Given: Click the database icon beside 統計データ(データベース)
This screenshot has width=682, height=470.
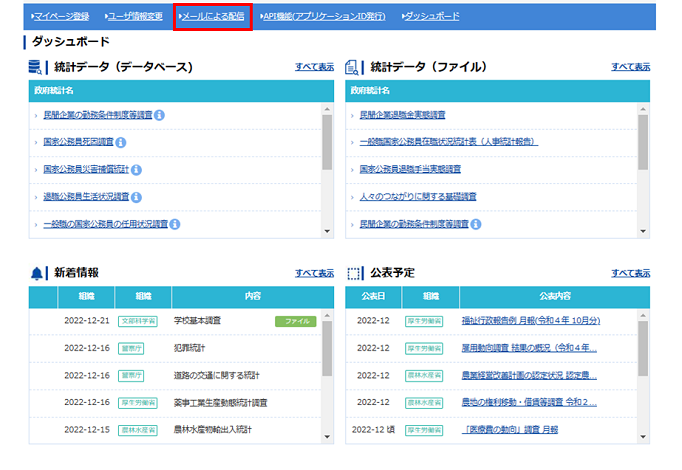Looking at the screenshot, I should click(35, 67).
